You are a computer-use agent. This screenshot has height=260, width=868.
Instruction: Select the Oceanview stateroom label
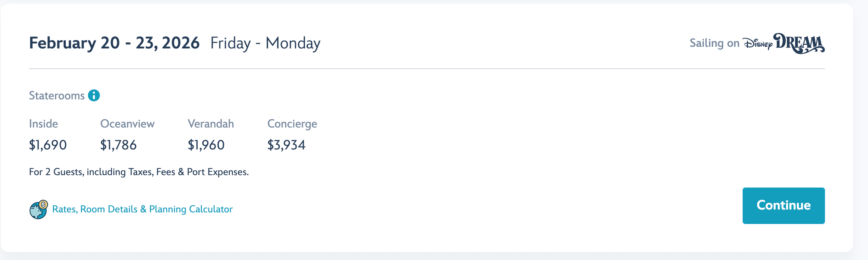[127, 124]
